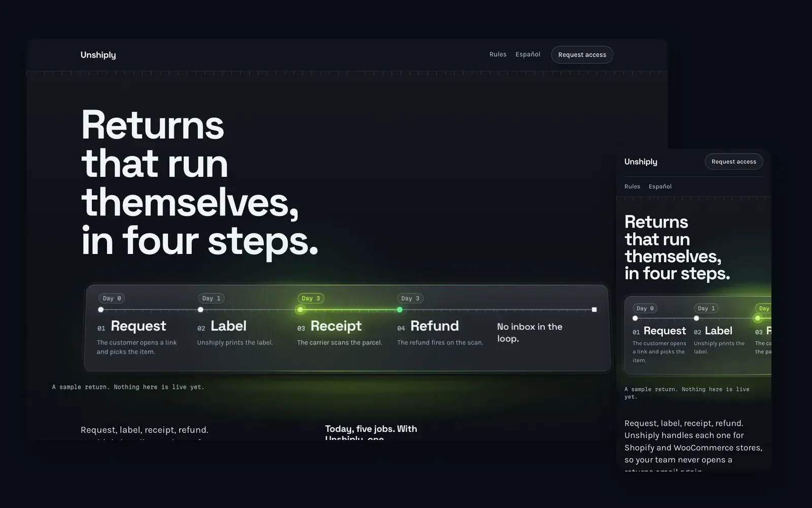Screen dimensions: 812x508
Task: Click desktop text 'Unshiply prints the label.'
Action: (235, 342)
